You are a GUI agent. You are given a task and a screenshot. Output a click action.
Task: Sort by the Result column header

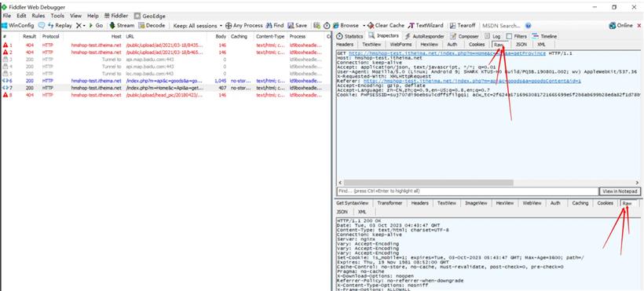pos(30,37)
